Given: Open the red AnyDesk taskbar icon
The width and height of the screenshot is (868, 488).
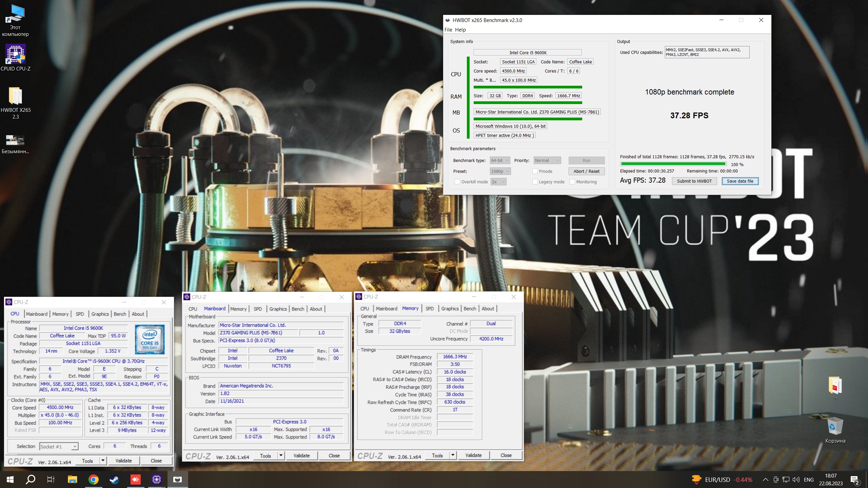Looking at the screenshot, I should click(x=135, y=480).
